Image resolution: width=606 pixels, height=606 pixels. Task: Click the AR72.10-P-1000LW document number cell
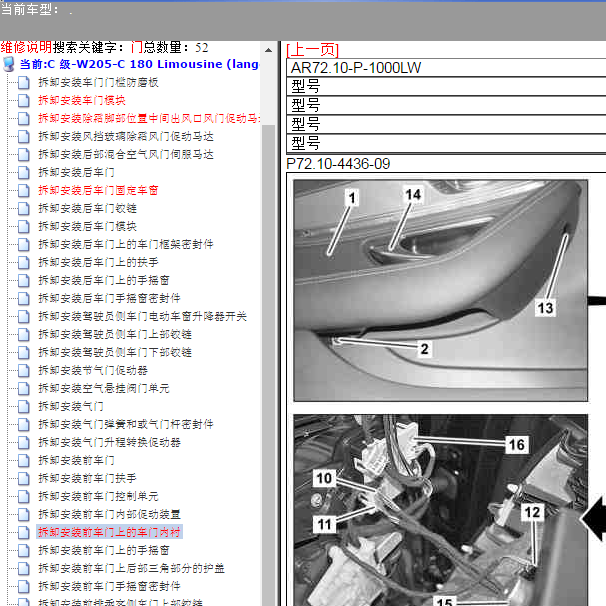(x=446, y=68)
